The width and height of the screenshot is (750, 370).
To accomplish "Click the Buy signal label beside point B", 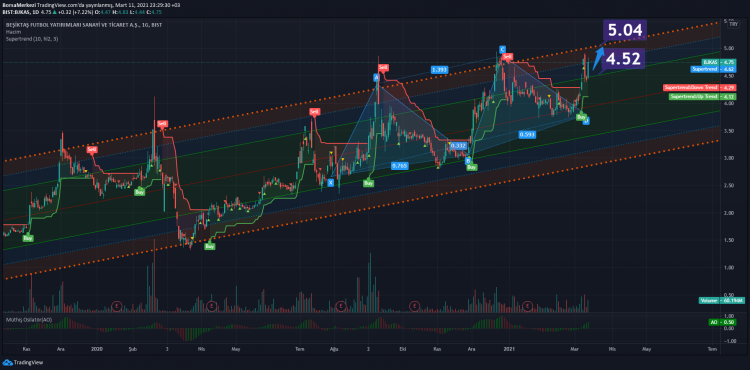I will 472,167.
